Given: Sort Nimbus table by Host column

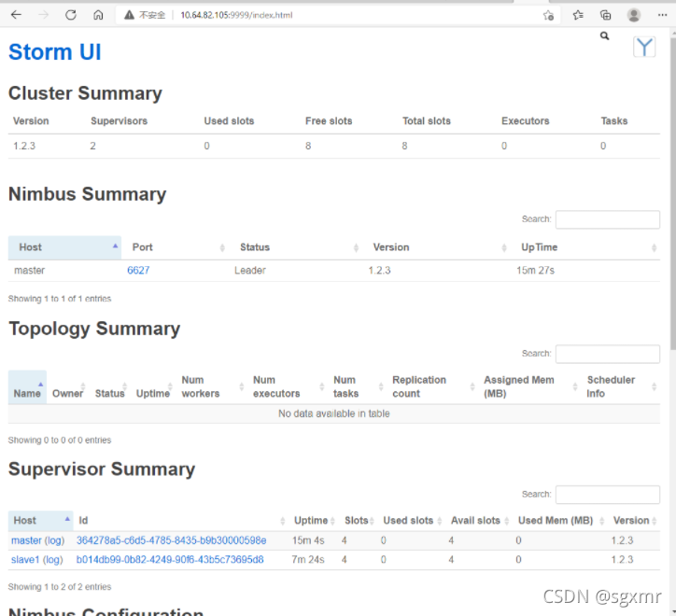Looking at the screenshot, I should pos(64,247).
